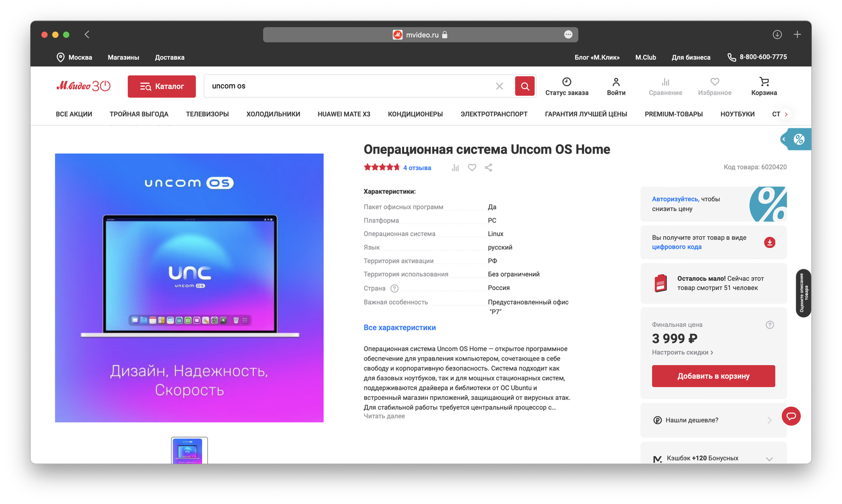Open the M.Club link
The width and height of the screenshot is (842, 504).
(x=646, y=57)
